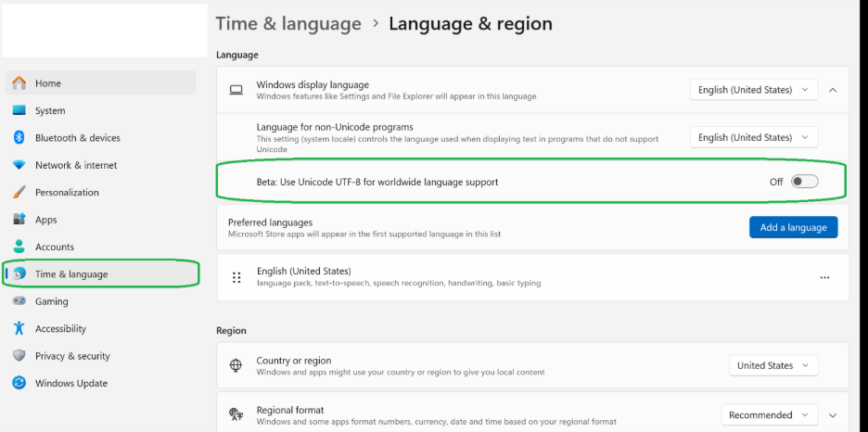Go to System settings

(x=101, y=110)
